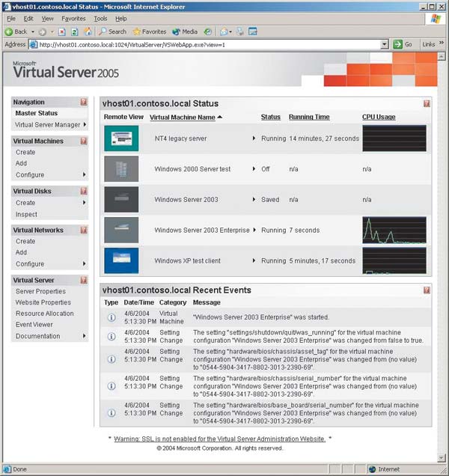Click the Home page icon
The height and width of the screenshot is (476, 449).
tap(88, 31)
